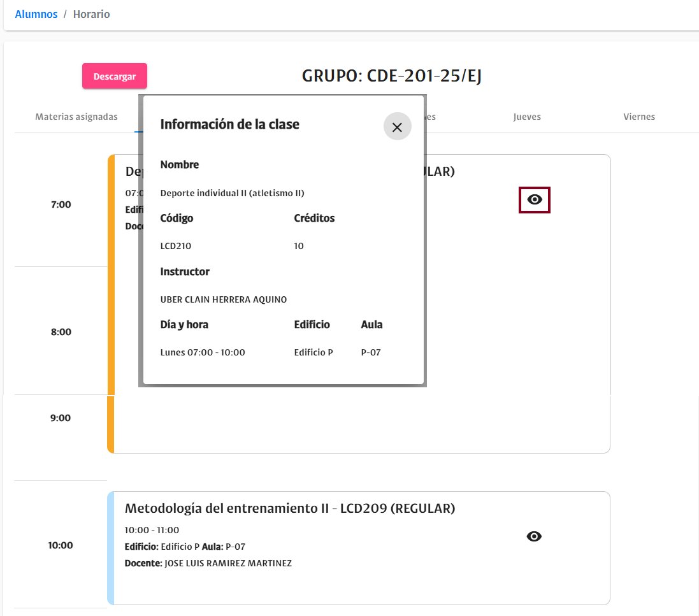699x616 pixels.
Task: Go to Alumnos breadcrumb link
Action: (36, 14)
